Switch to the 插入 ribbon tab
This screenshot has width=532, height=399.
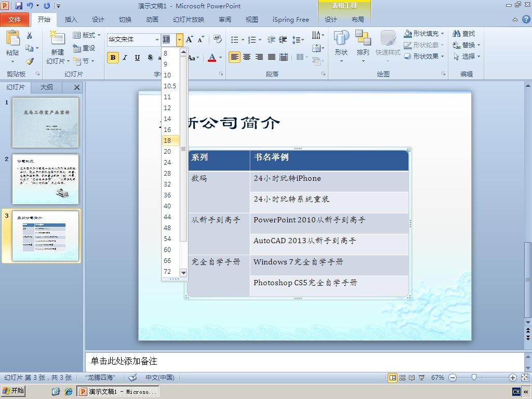(x=71, y=19)
